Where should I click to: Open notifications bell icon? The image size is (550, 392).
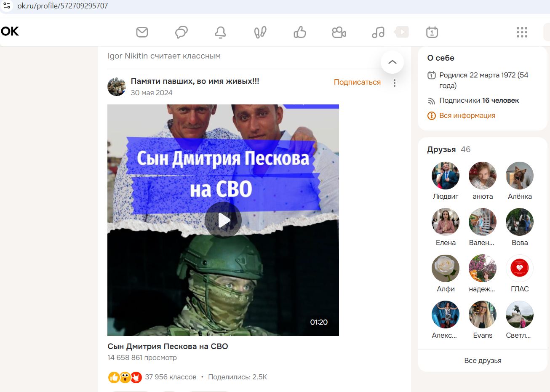click(220, 32)
